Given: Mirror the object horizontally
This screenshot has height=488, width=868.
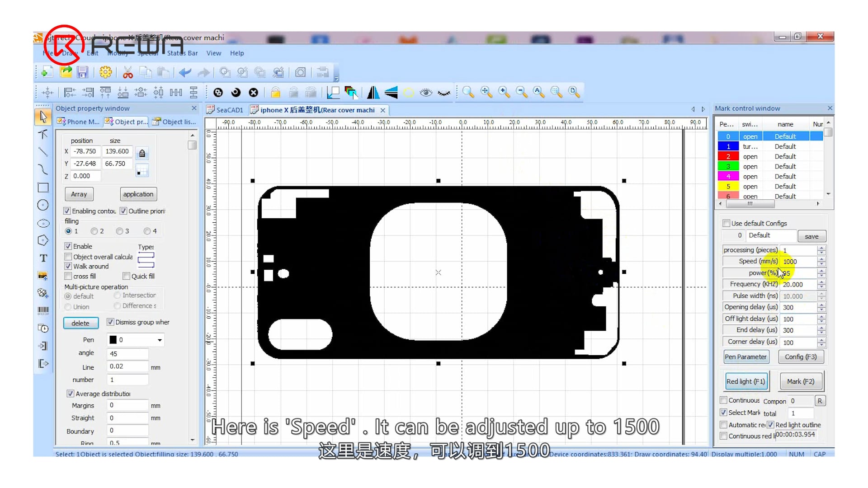Looking at the screenshot, I should (373, 92).
